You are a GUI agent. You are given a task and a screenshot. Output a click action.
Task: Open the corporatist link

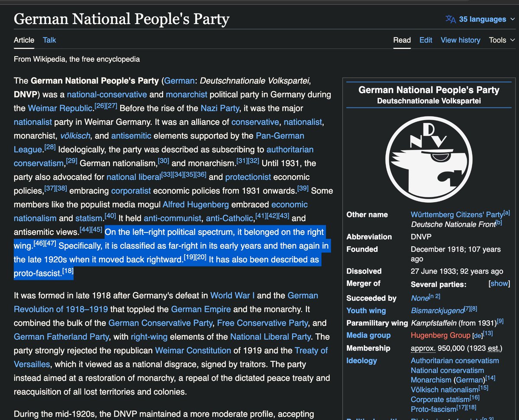point(131,191)
